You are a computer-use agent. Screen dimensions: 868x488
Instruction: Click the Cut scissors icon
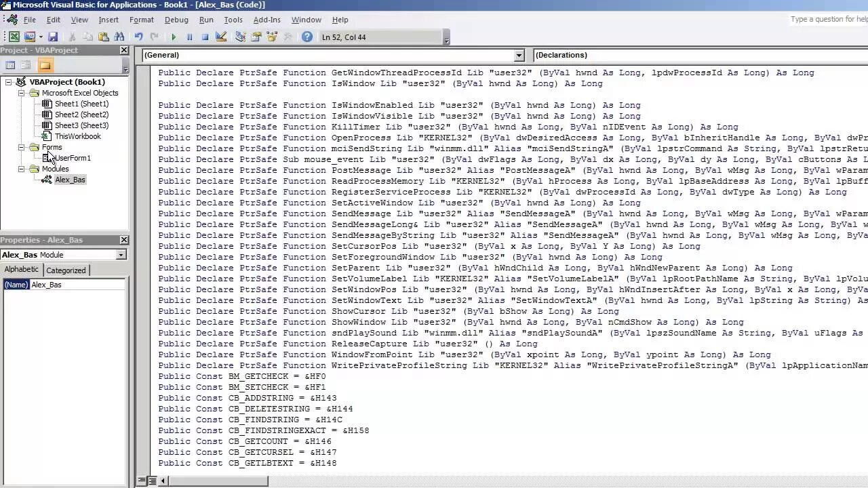click(x=72, y=37)
